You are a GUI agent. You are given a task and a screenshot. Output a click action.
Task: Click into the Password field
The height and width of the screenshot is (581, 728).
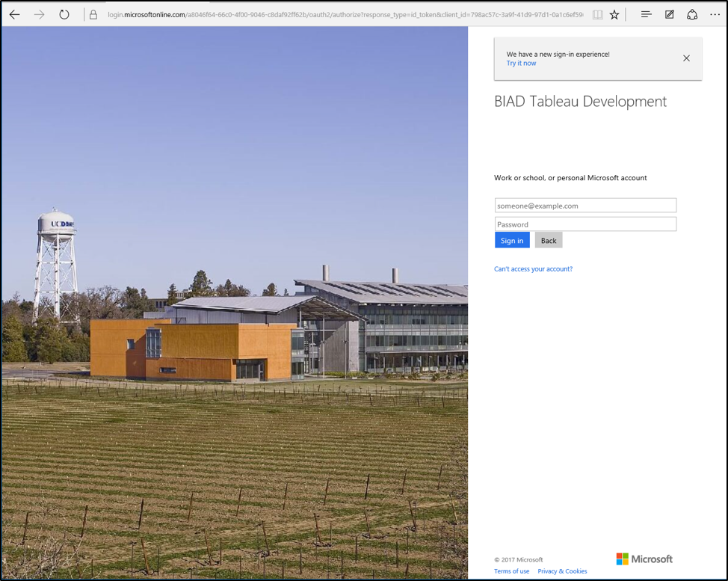(x=585, y=224)
